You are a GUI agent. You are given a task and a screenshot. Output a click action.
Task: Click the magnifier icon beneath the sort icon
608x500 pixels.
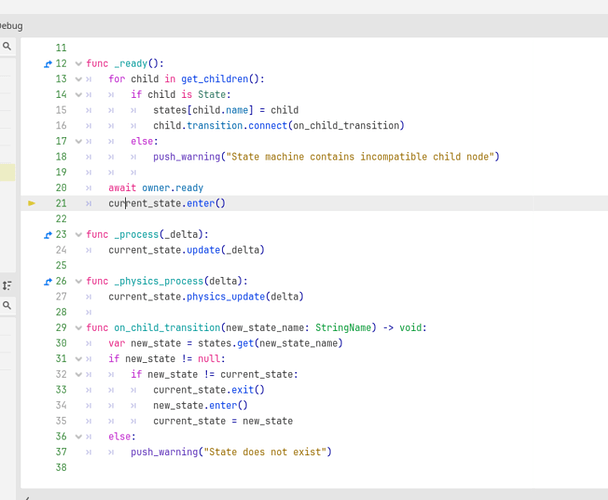(7, 305)
